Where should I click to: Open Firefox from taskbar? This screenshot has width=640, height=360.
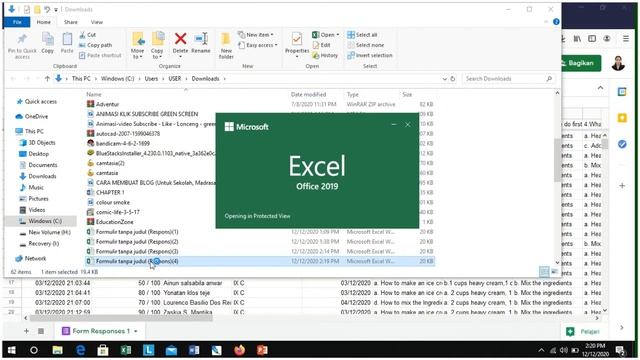(x=240, y=350)
